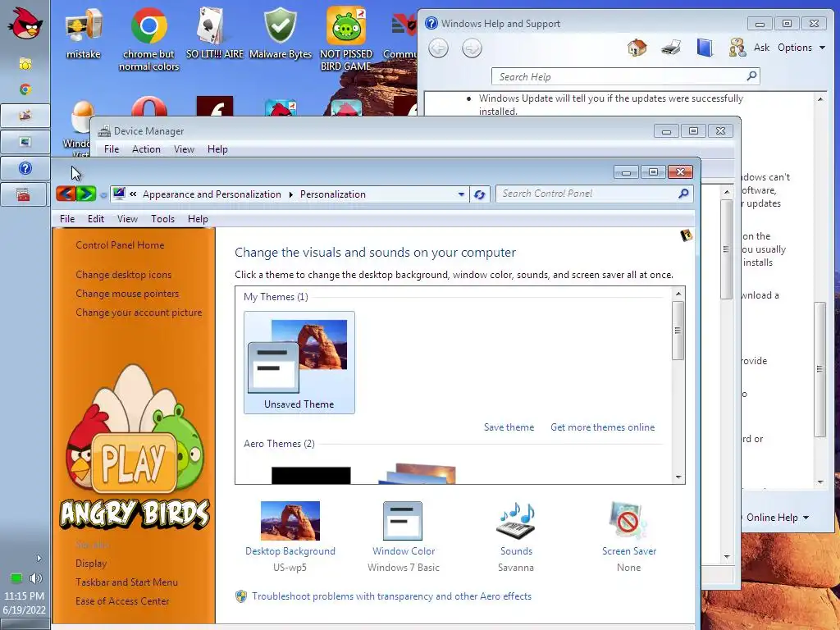This screenshot has width=840, height=630.
Task: Click the Help window forward arrow
Action: coord(472,48)
